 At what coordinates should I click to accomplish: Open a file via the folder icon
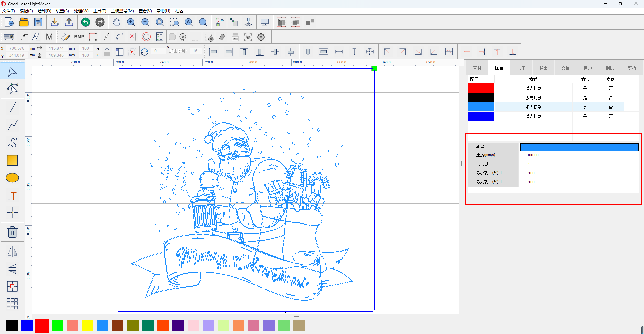[x=24, y=22]
